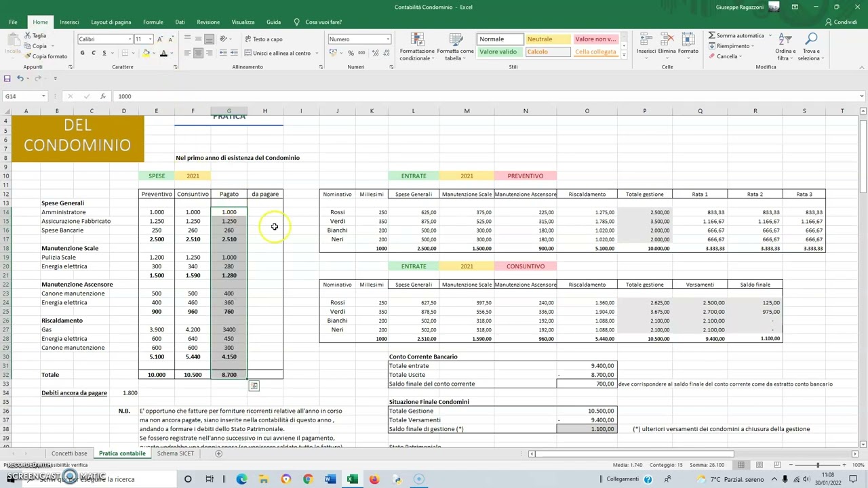Toggle center horizontal alignment

[x=199, y=53]
